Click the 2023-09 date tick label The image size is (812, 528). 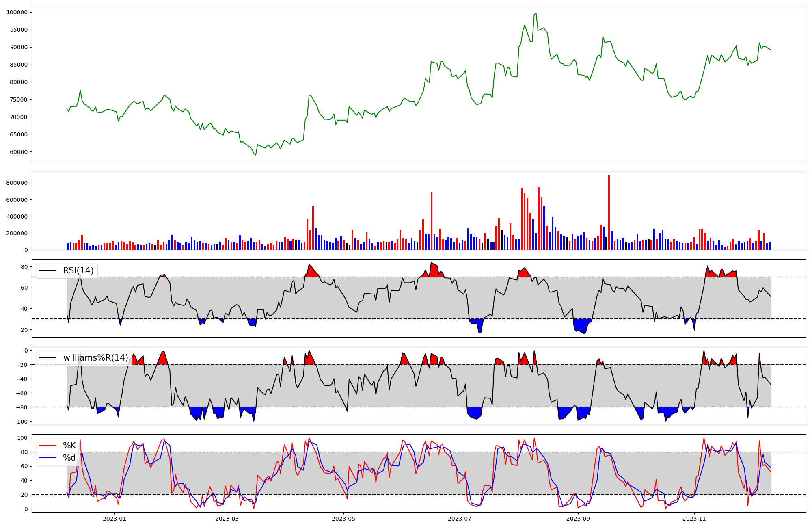click(x=578, y=519)
